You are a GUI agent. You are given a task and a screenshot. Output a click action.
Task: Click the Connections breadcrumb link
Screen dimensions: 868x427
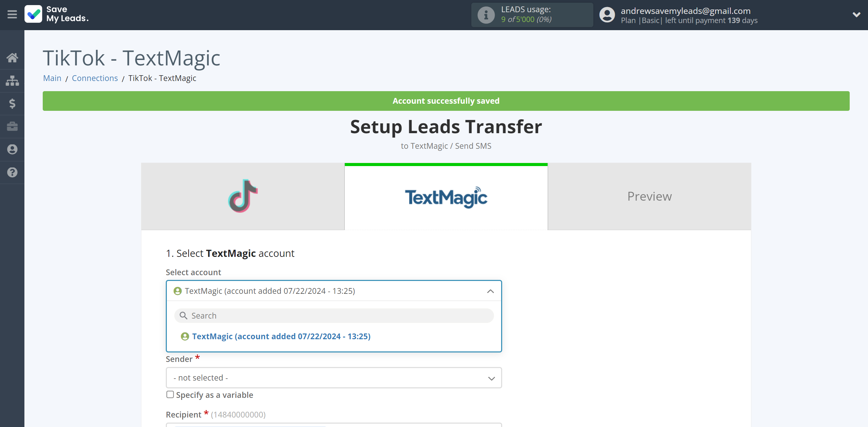[95, 77]
